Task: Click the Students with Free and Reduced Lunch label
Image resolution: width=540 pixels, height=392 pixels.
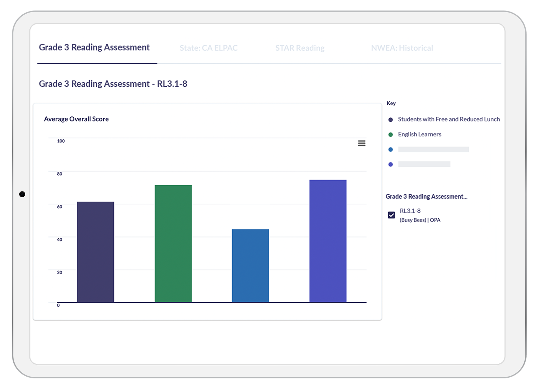Action: 449,119
